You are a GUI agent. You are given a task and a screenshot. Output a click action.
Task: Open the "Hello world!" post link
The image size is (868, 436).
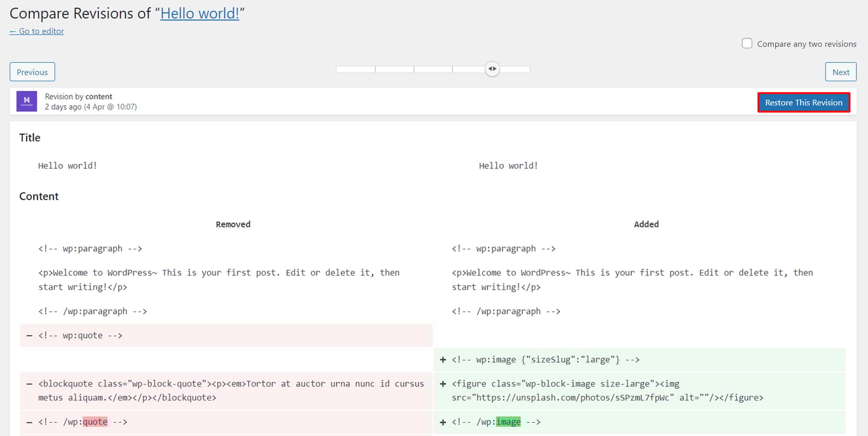(200, 13)
